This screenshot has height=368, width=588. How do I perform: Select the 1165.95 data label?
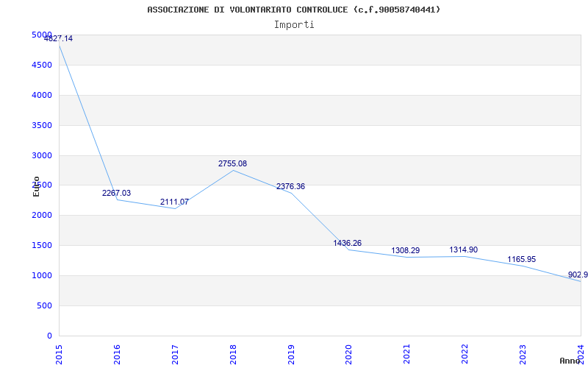pyautogui.click(x=522, y=260)
